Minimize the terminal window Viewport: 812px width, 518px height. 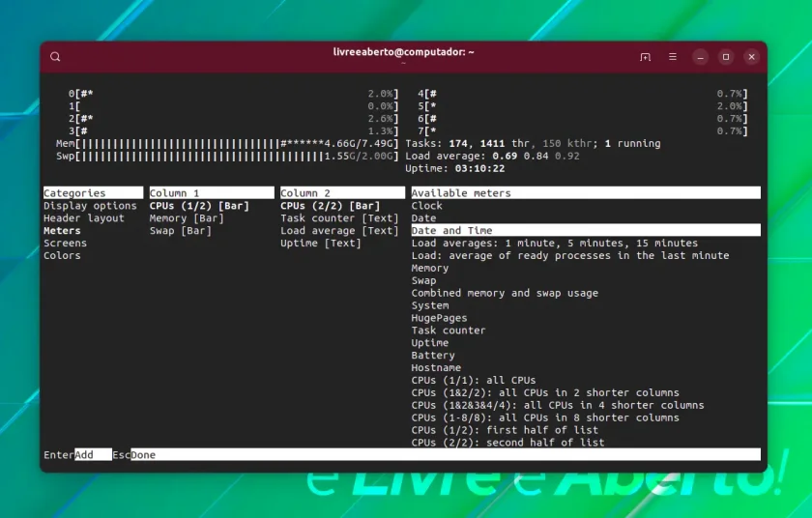pos(700,57)
